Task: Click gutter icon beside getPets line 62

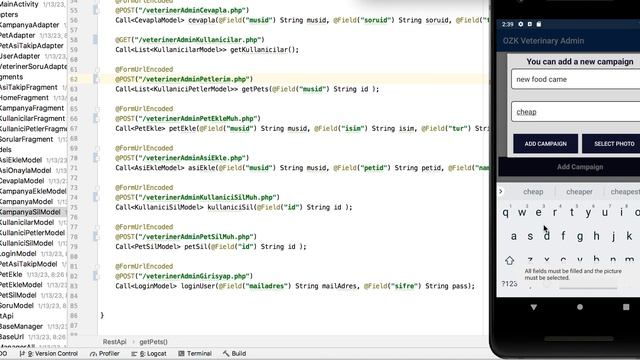Action: [x=96, y=79]
